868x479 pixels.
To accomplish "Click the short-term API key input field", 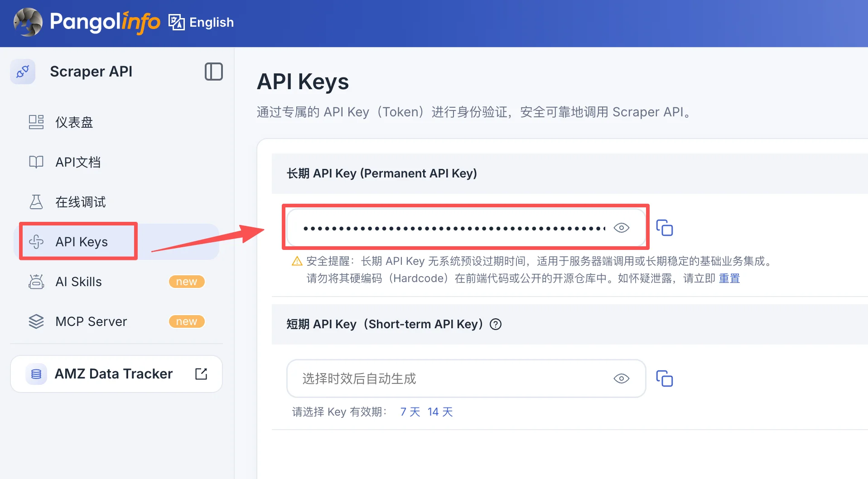I will pyautogui.click(x=466, y=378).
